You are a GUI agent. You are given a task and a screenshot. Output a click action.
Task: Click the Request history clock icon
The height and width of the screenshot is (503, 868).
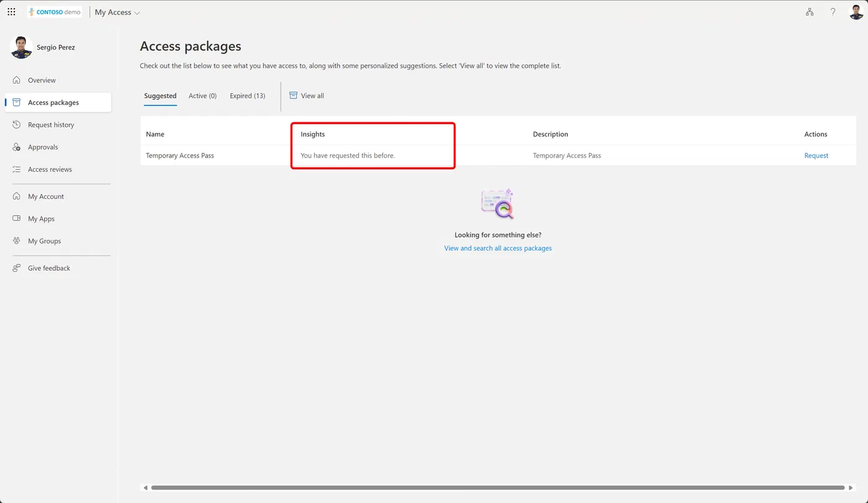coord(17,125)
